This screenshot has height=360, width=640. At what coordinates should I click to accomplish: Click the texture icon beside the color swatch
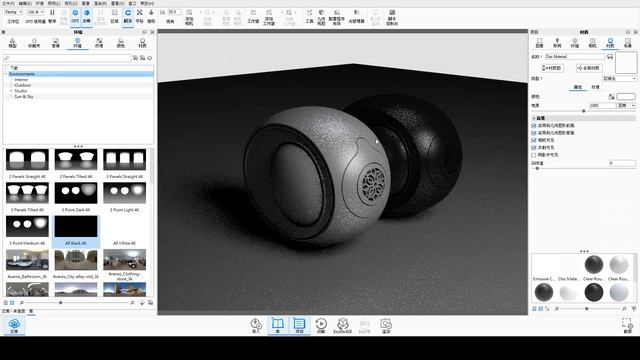pos(611,97)
